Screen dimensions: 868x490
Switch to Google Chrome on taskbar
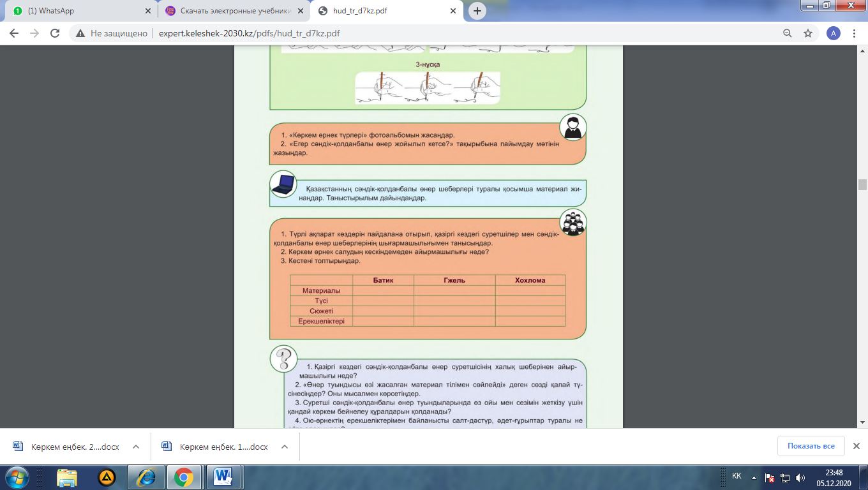184,477
